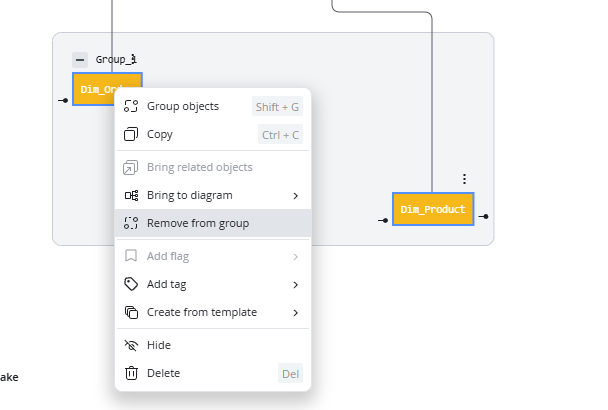
Task: Click the Create from template icon
Action: pos(131,312)
